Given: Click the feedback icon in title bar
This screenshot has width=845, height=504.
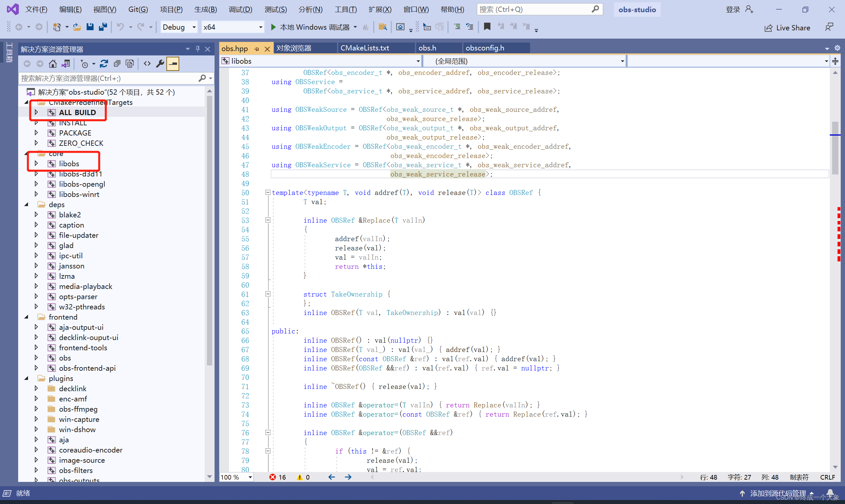Looking at the screenshot, I should point(829,27).
